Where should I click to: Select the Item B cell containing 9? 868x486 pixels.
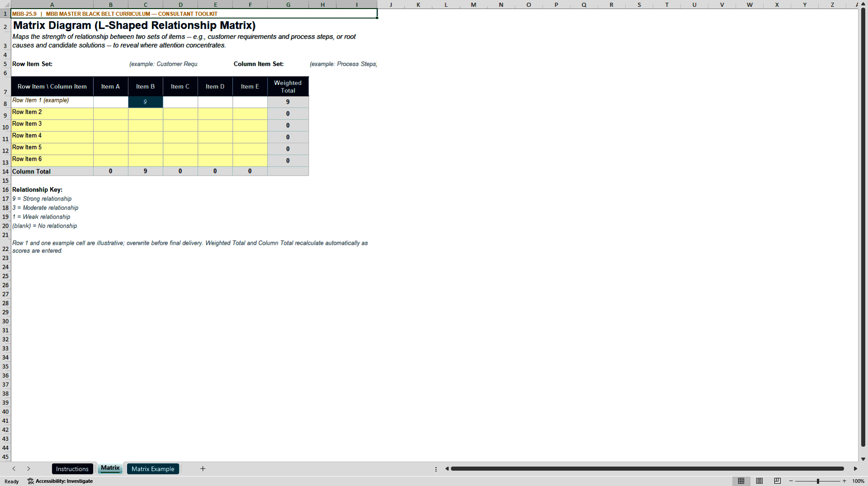pos(146,102)
